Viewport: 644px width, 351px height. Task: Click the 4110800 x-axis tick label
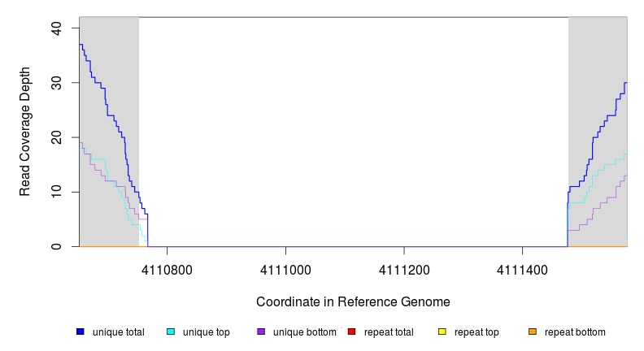point(167,269)
